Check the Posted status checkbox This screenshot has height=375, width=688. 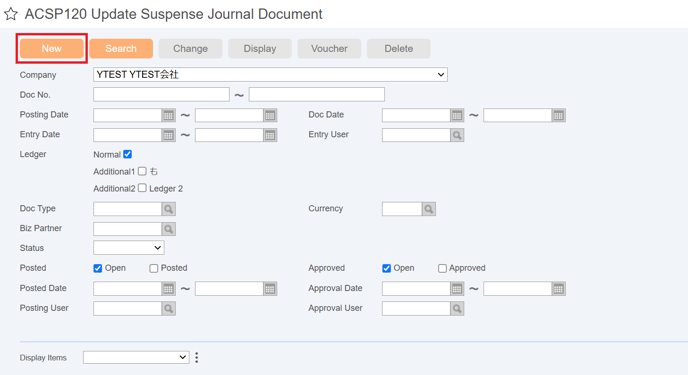(x=154, y=268)
